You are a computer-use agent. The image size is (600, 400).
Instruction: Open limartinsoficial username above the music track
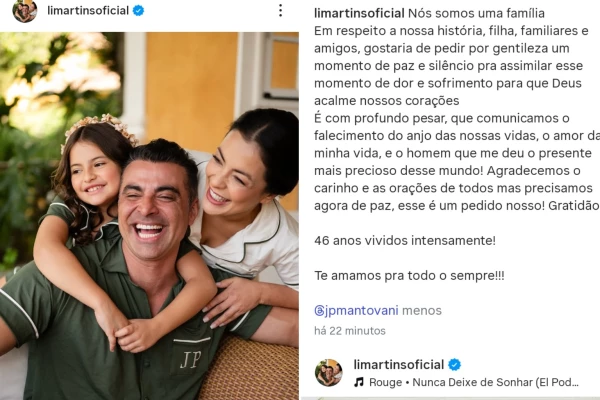pos(399,365)
